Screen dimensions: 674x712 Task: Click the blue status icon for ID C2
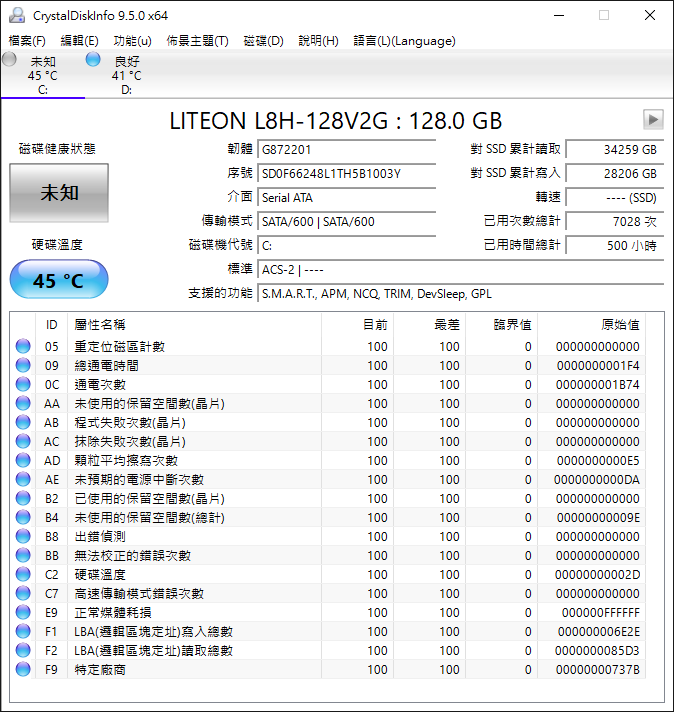[x=23, y=574]
